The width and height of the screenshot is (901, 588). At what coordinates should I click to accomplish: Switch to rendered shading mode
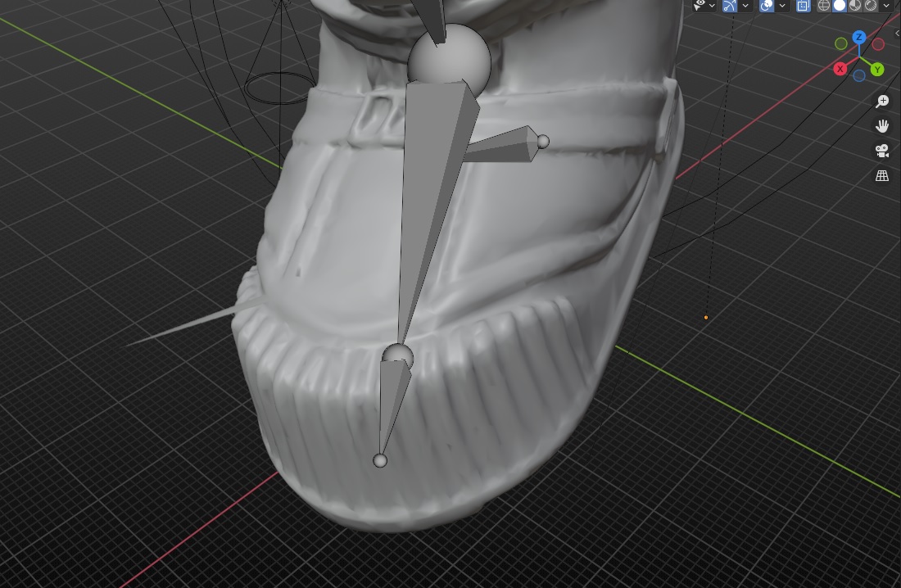coord(871,6)
